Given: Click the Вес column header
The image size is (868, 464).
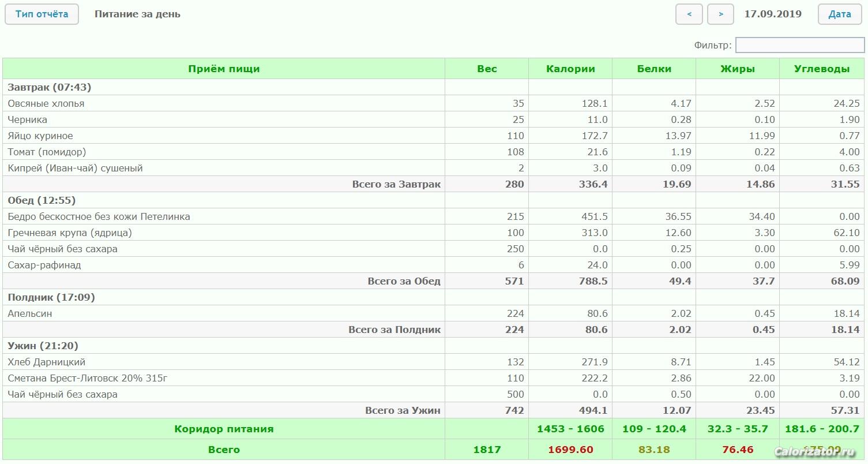Looking at the screenshot, I should pos(487,69).
